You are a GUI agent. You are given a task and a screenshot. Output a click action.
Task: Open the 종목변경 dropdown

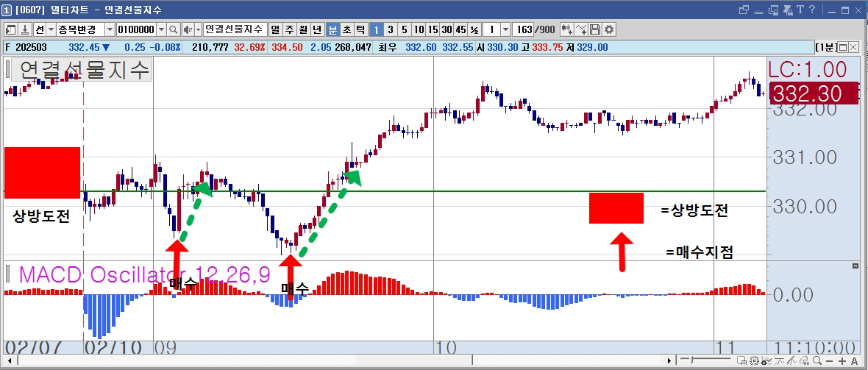pyautogui.click(x=109, y=29)
